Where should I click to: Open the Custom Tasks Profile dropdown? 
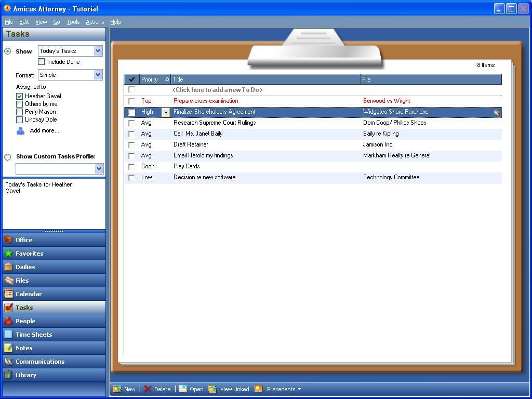pos(99,169)
